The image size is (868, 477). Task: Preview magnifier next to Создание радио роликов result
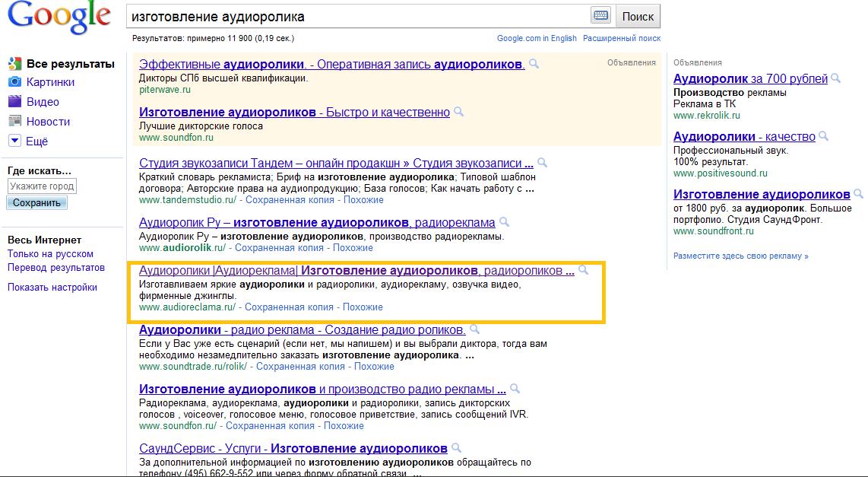pos(474,329)
